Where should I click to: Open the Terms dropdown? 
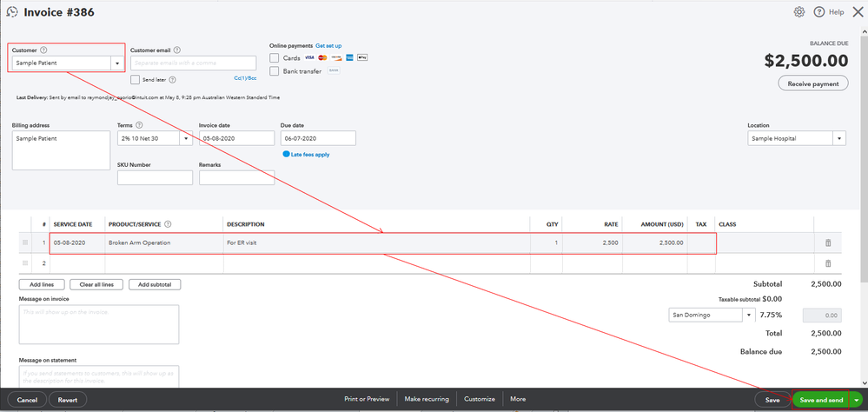pyautogui.click(x=186, y=138)
